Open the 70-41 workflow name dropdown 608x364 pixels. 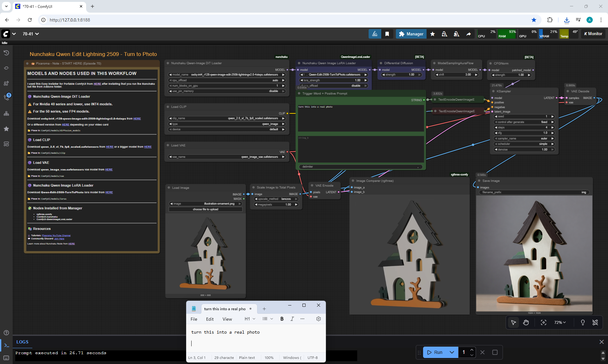[31, 34]
